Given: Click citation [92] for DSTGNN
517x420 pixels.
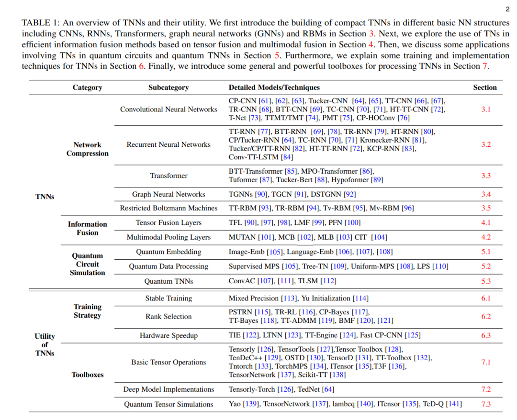Looking at the screenshot, I should coord(350,194).
